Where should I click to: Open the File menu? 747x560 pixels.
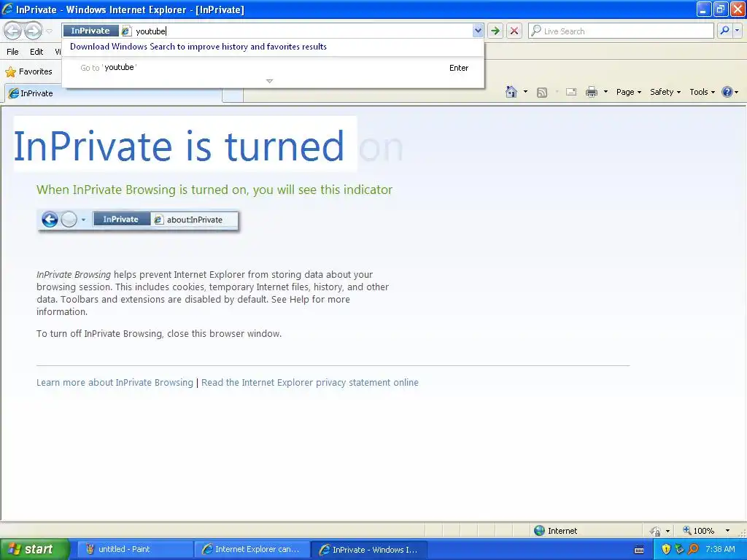click(x=13, y=52)
